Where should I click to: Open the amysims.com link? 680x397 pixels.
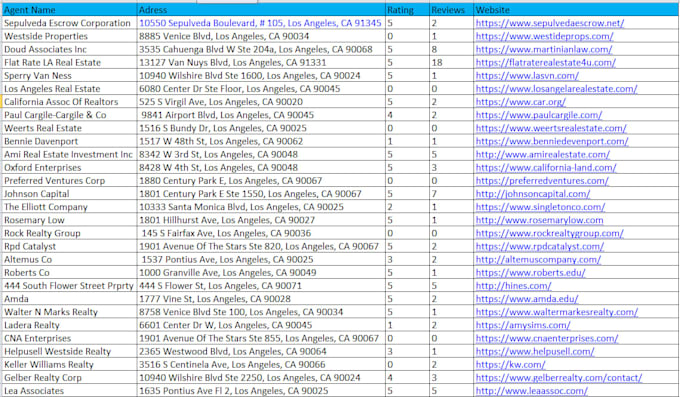point(523,325)
